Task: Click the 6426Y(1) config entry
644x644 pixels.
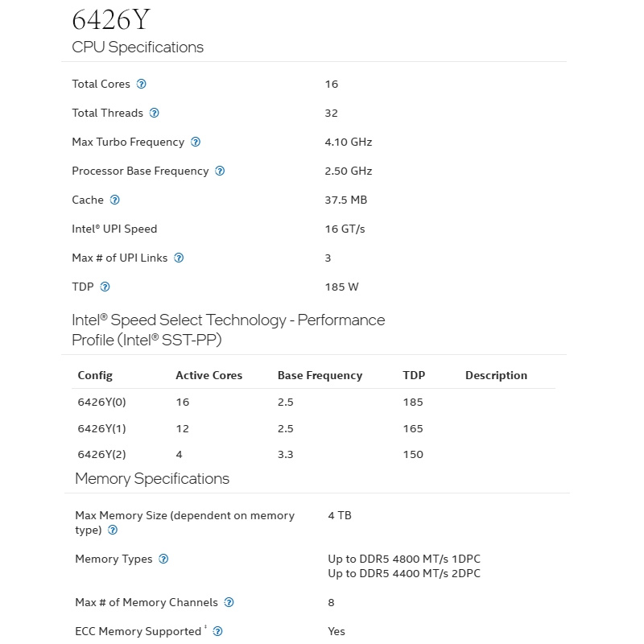Action: pos(102,429)
